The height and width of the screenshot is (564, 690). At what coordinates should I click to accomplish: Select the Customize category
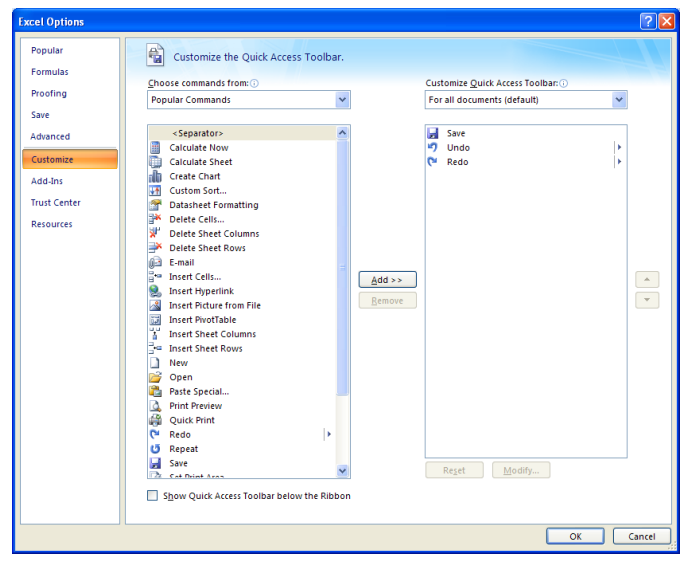tap(70, 159)
